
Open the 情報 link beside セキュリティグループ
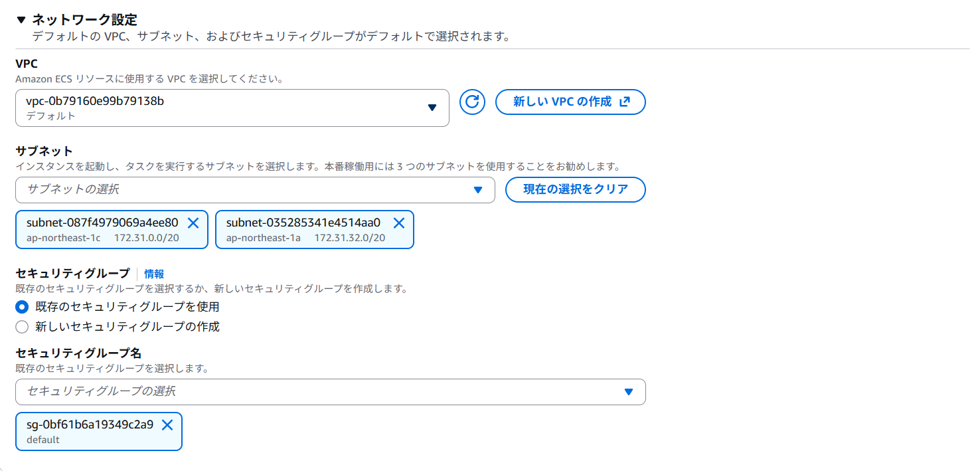pos(154,274)
